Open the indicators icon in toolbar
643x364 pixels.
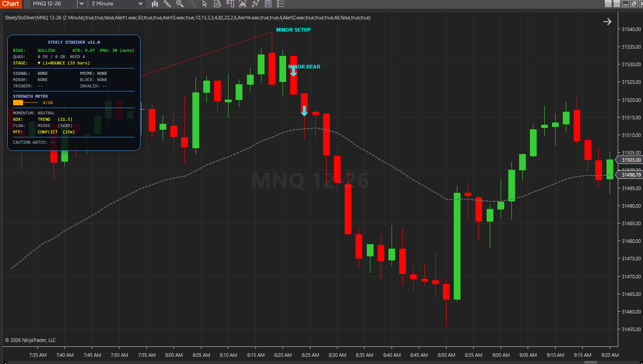(243, 4)
